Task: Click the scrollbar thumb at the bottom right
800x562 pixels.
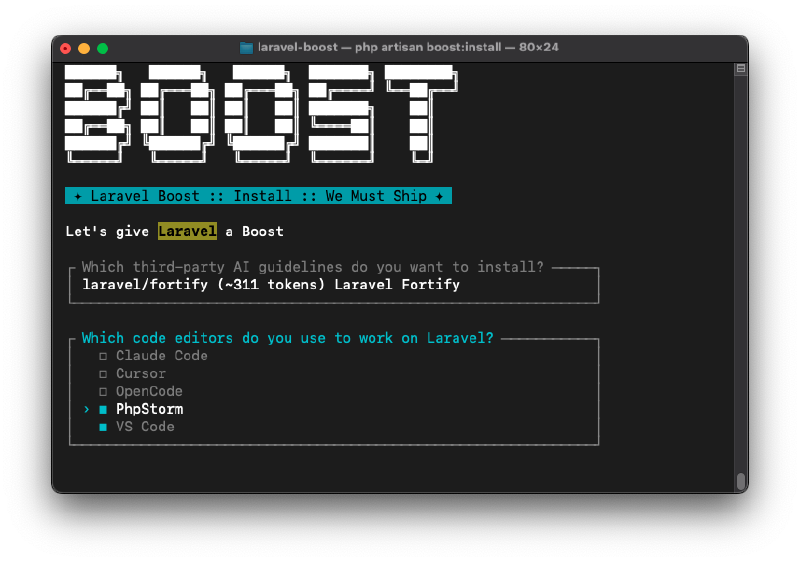Action: pyautogui.click(x=741, y=481)
